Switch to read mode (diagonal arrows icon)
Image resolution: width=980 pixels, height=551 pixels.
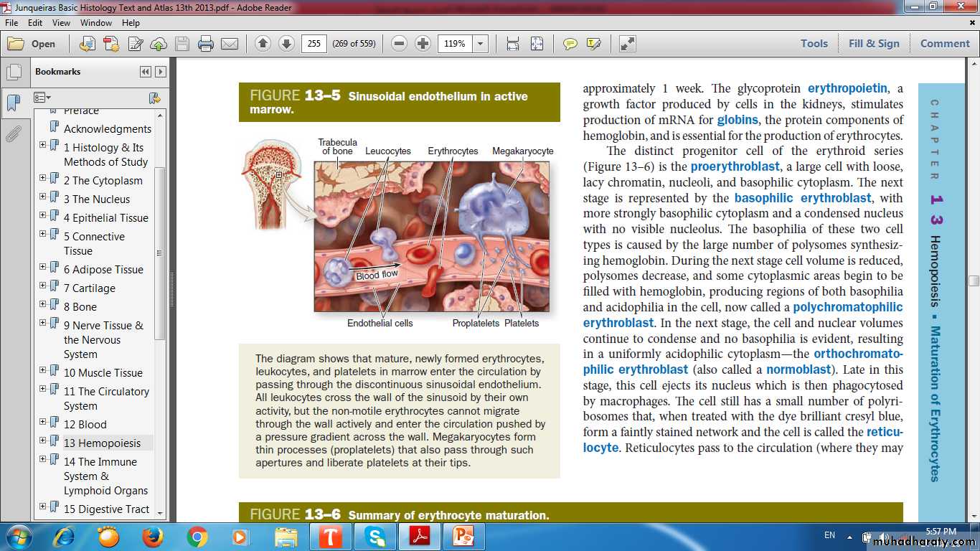pos(628,44)
